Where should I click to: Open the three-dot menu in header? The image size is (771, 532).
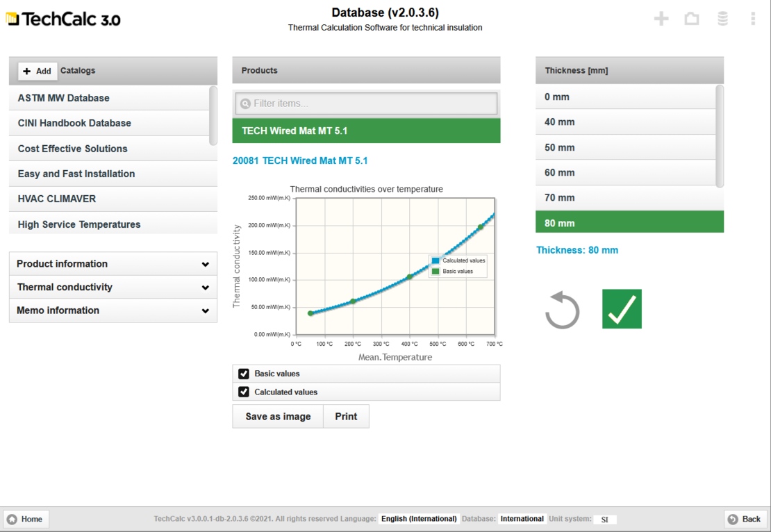(753, 19)
